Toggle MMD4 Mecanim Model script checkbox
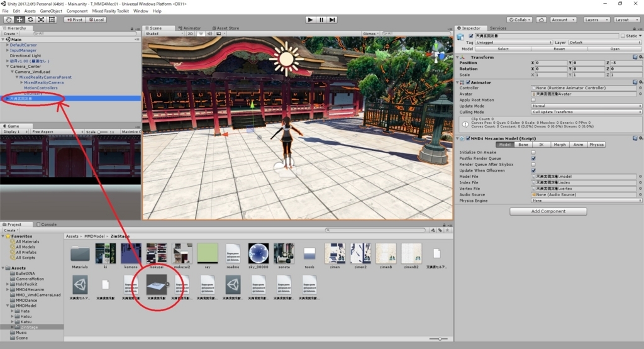Viewport: 644px width, 349px height. pos(468,138)
